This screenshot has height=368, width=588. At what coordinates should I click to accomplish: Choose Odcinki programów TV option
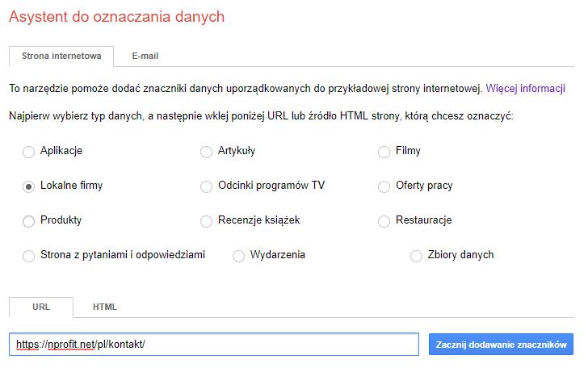click(x=207, y=186)
